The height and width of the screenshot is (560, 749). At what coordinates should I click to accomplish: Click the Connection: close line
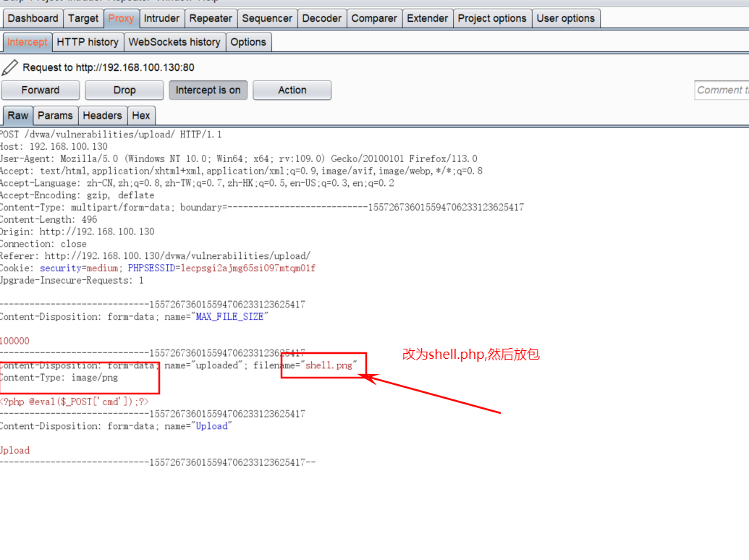(x=43, y=244)
